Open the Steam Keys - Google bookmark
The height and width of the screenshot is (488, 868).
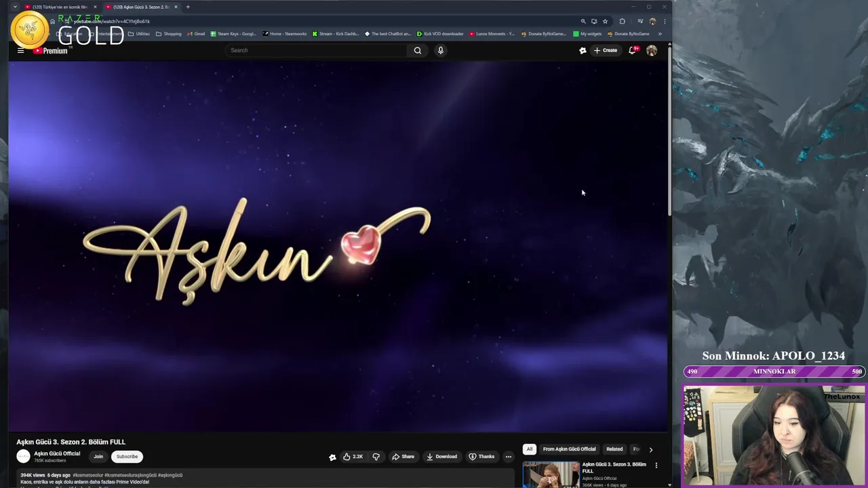[x=234, y=34]
